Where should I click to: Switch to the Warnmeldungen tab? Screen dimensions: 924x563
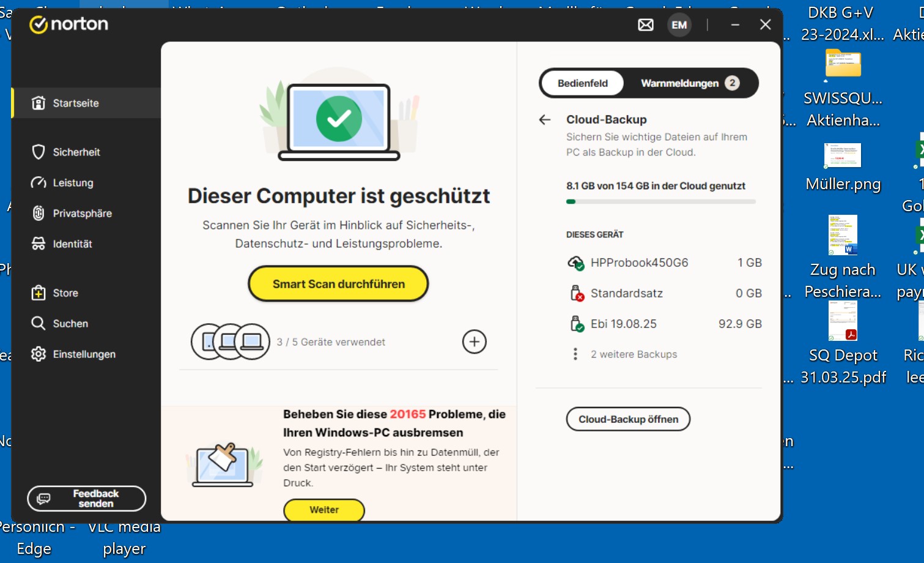(689, 83)
